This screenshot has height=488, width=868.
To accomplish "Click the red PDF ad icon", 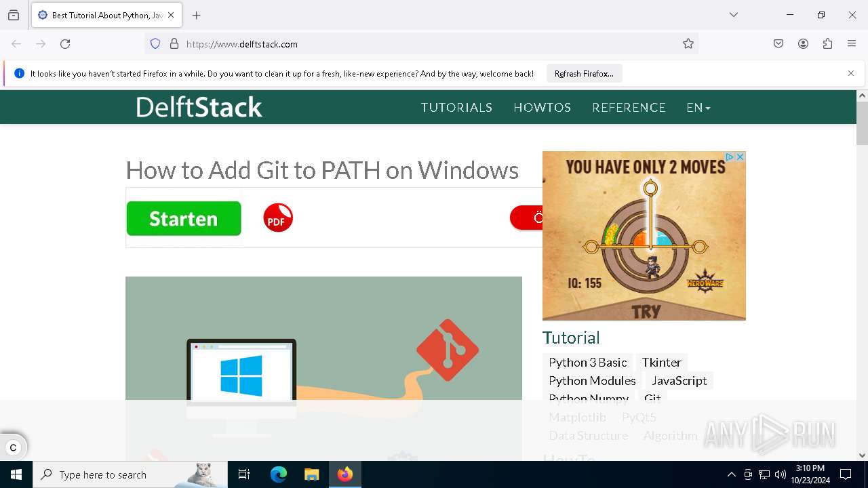I will [278, 218].
